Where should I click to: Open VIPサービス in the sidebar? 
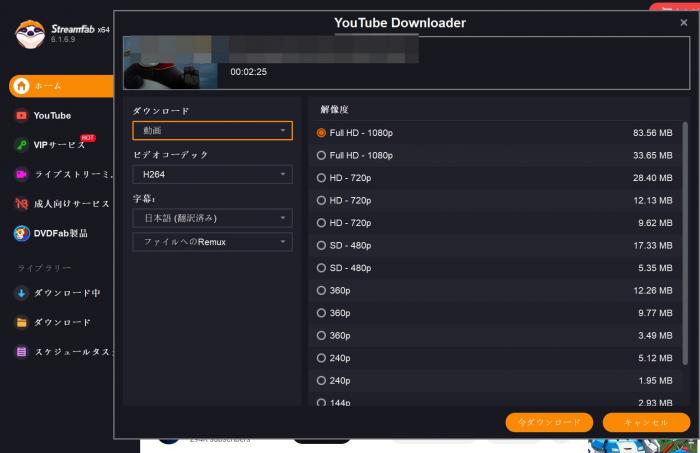[x=59, y=145]
